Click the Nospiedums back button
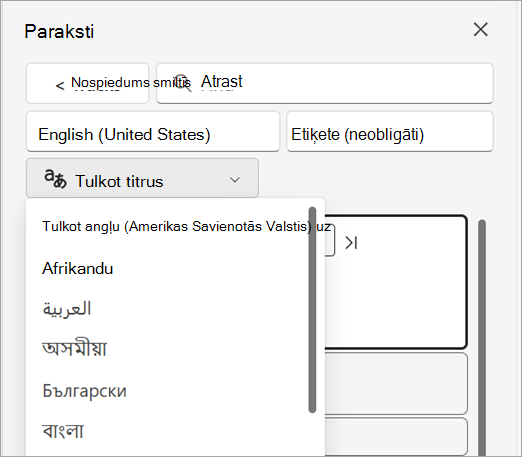This screenshot has width=522, height=457. pyautogui.click(x=87, y=83)
